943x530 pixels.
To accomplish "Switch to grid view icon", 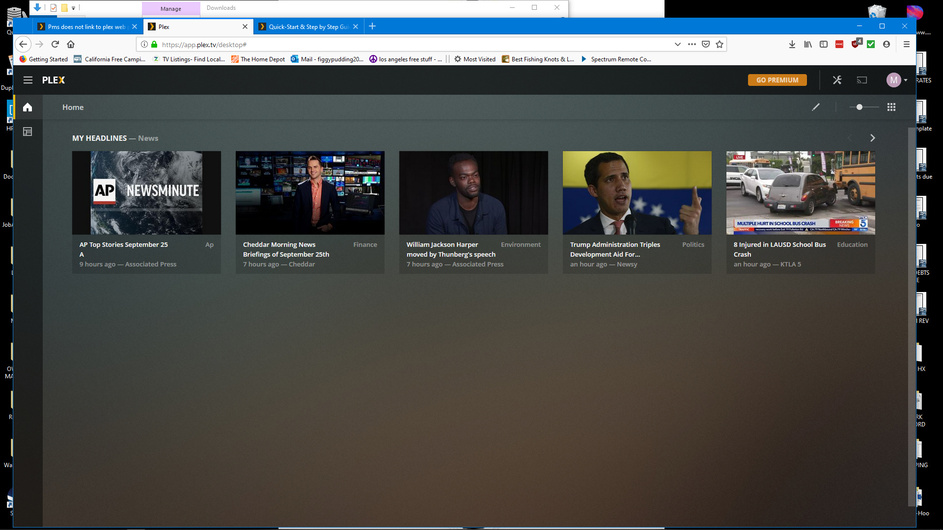I will 891,107.
